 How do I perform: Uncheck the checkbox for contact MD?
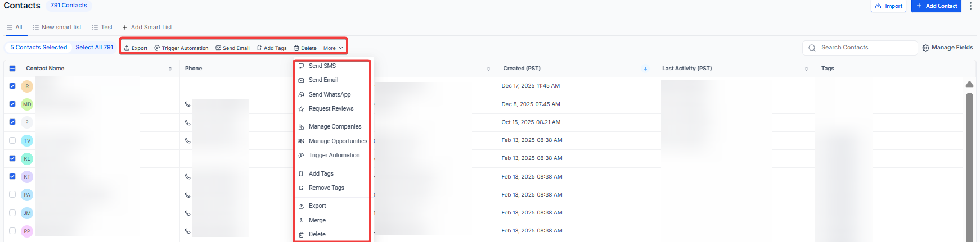(x=12, y=104)
